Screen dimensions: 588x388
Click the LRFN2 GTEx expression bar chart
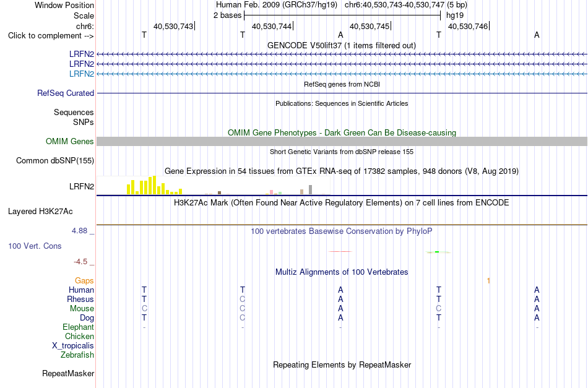[x=213, y=185]
